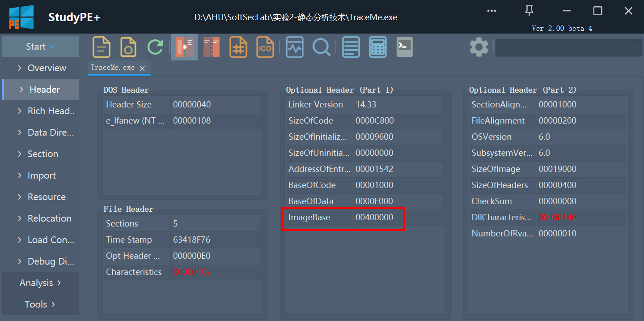This screenshot has width=644, height=321.
Task: Open the calculator tool icon
Action: (x=378, y=47)
